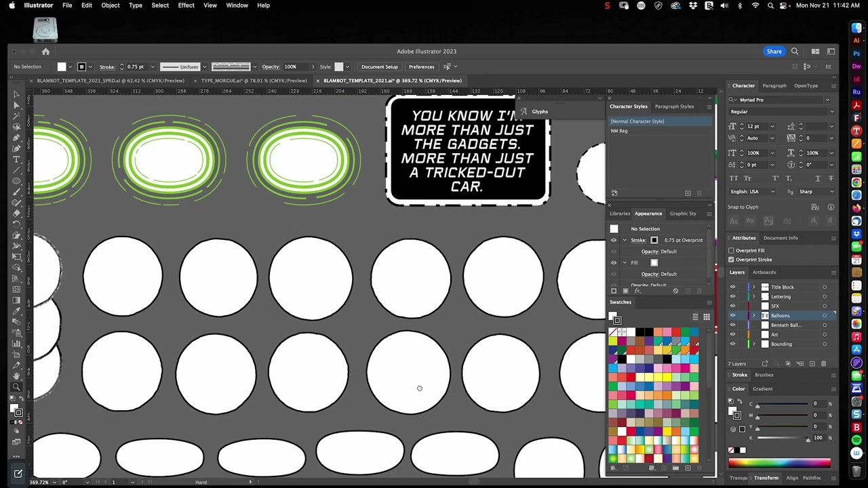Hide the Title Block layer
Viewport: 868px width, 488px height.
[x=732, y=287]
